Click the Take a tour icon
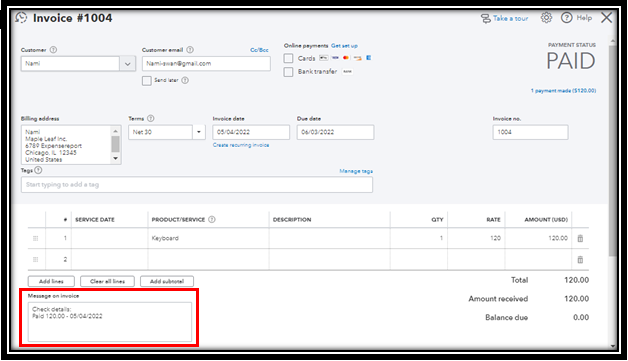Screen dimensions: 628x361 tap(485, 18)
